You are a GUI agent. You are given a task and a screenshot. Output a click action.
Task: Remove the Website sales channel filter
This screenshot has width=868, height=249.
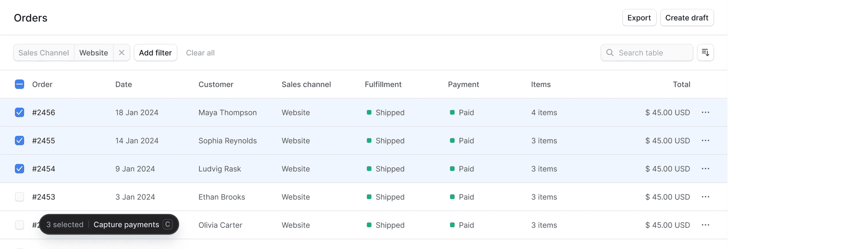(121, 53)
